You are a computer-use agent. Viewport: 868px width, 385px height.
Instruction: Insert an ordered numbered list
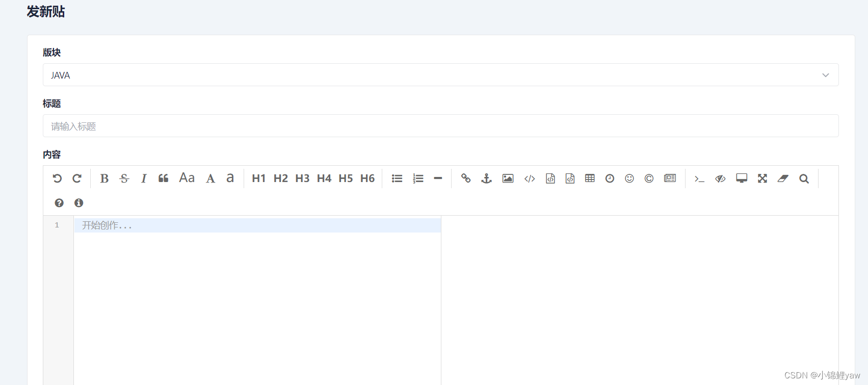[x=418, y=178]
